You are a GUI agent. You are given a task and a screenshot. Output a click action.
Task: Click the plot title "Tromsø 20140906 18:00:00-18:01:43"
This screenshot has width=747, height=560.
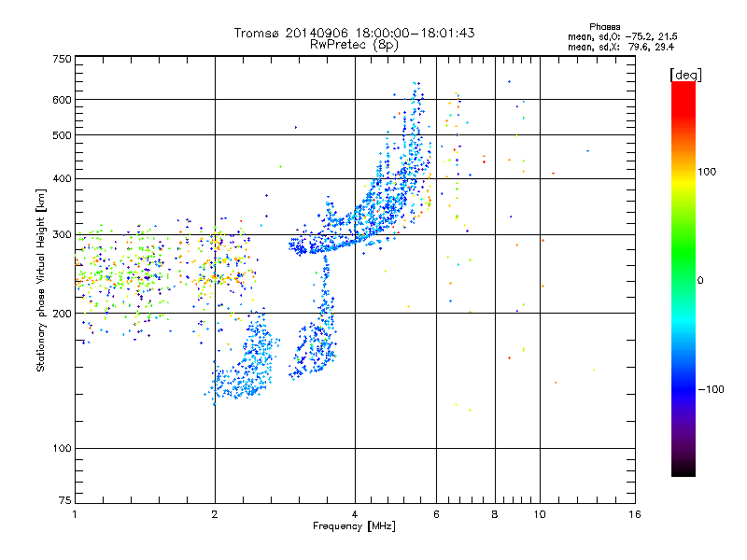click(x=354, y=33)
